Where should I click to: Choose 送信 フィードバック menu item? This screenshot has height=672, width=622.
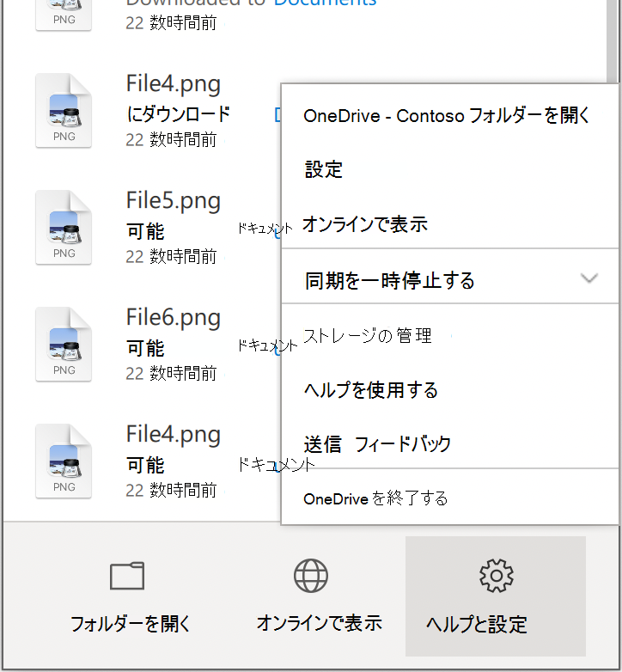(450, 443)
